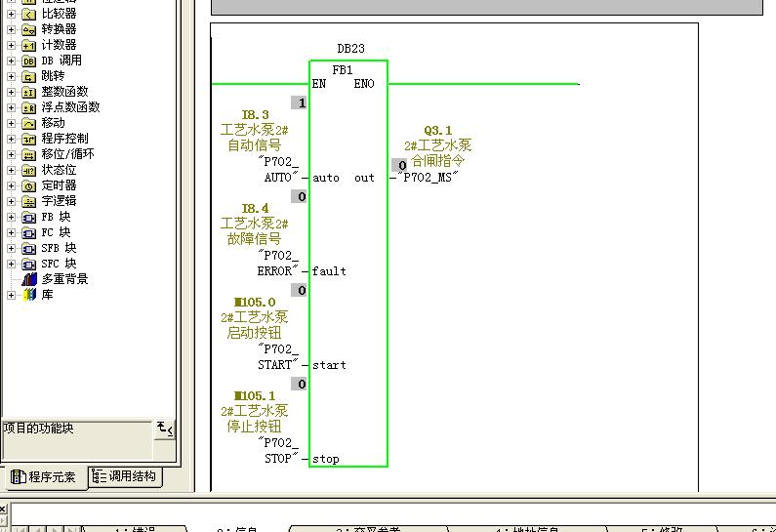
Task: Click the 定时器 timer clock icon
Action: click(28, 186)
